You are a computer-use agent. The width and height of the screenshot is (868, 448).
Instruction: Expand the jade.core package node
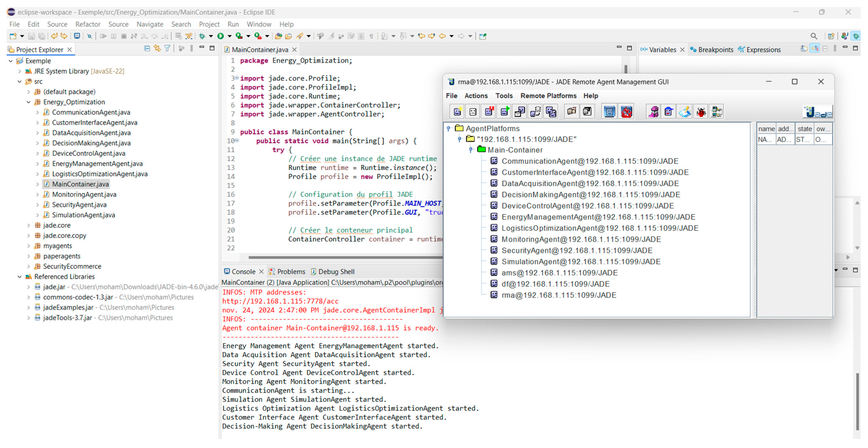pyautogui.click(x=29, y=225)
